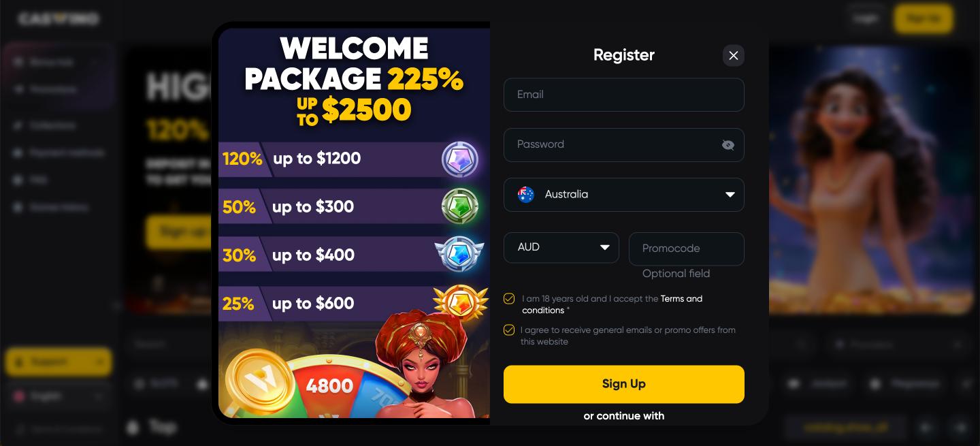Open the yellow Support button in sidebar
The width and height of the screenshot is (980, 446).
[x=58, y=362]
